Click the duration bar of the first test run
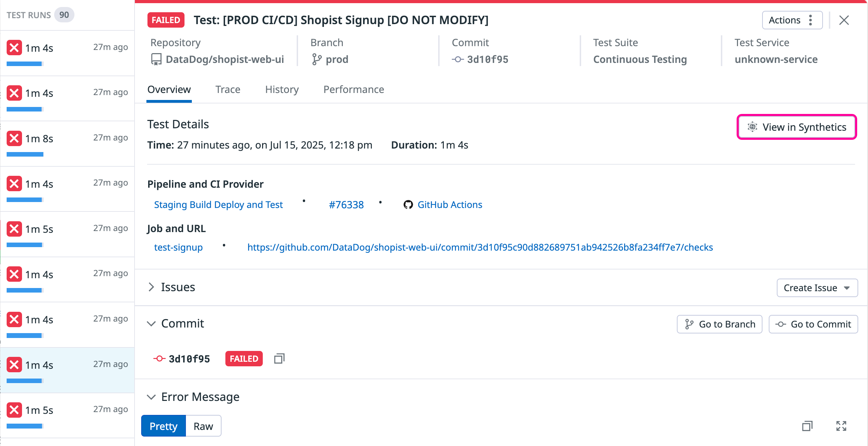Image resolution: width=868 pixels, height=446 pixels. (x=25, y=64)
